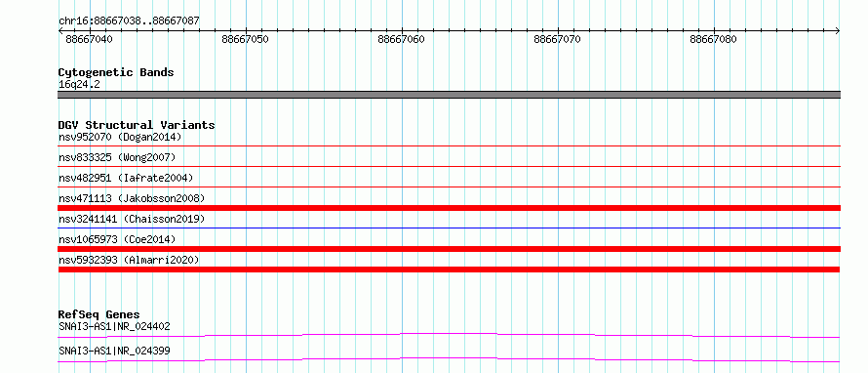Click the blue line of nsv3241141
868x373 pixels.
449,228
